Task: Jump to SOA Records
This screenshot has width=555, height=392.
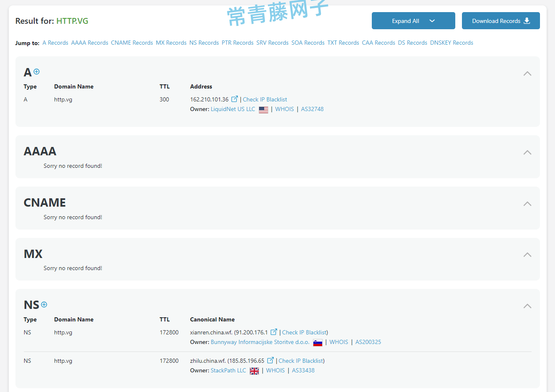Action: click(x=308, y=43)
